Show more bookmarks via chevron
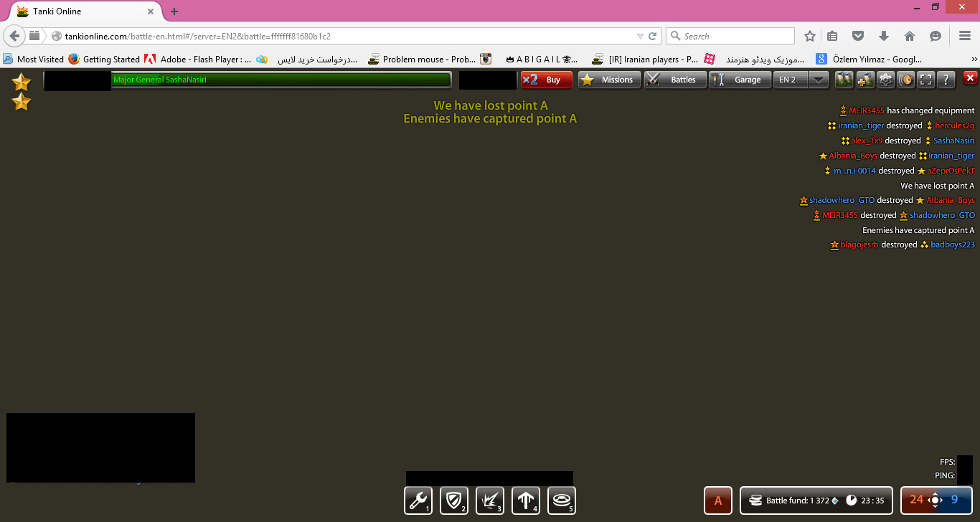Image resolution: width=980 pixels, height=522 pixels. tap(974, 60)
